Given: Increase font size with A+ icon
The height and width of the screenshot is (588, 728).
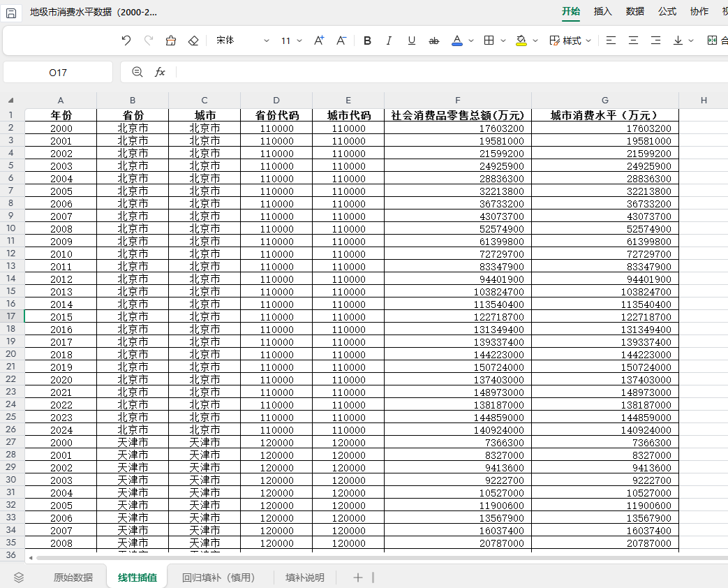Looking at the screenshot, I should 319,41.
